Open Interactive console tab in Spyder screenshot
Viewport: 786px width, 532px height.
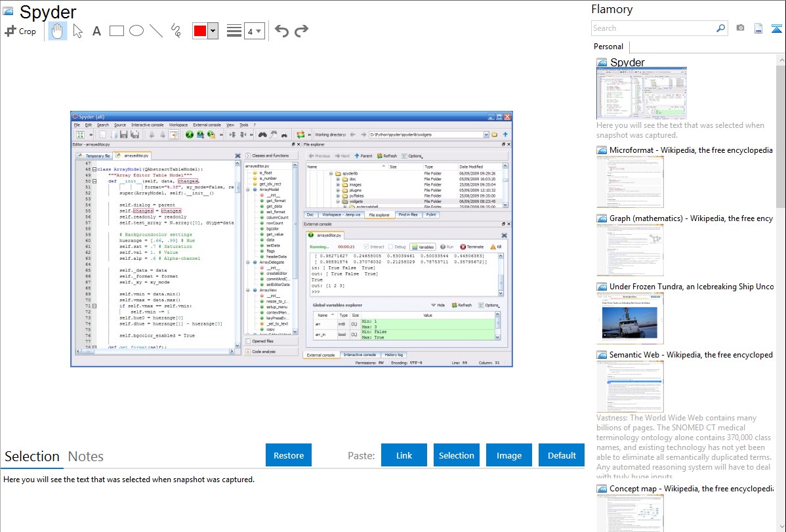(x=360, y=354)
